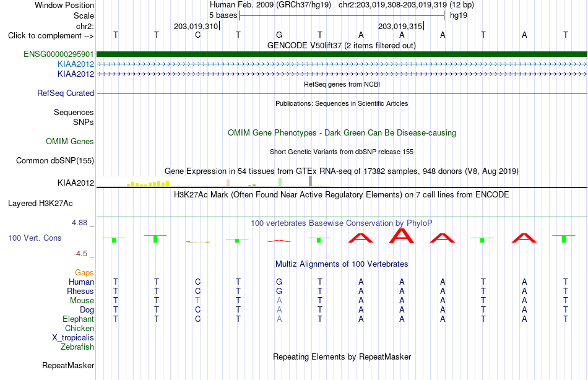Click the base G in the sequence row
The image size is (588, 380).
[279, 35]
